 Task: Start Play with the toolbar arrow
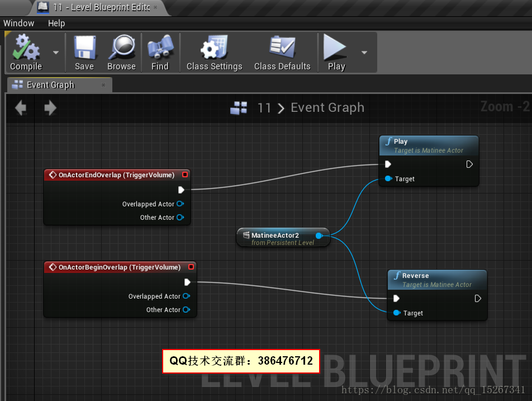(335, 48)
